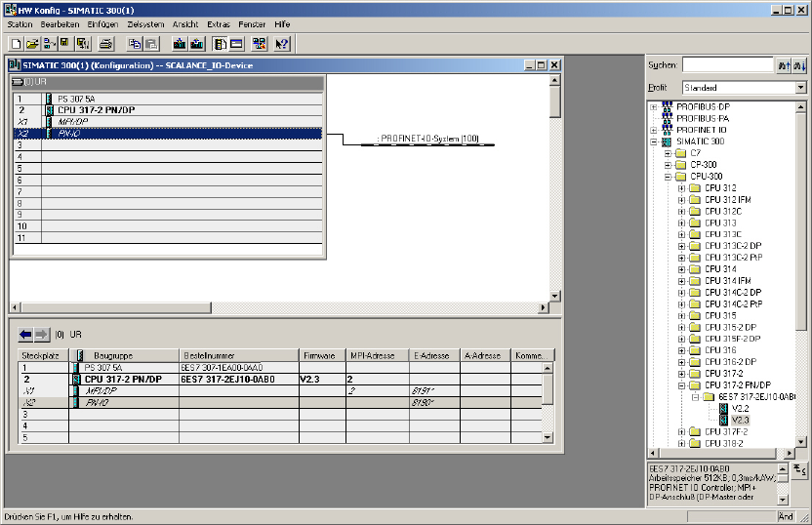Image resolution: width=812 pixels, height=525 pixels.
Task: Click the E-Adresse column header
Action: coord(434,356)
